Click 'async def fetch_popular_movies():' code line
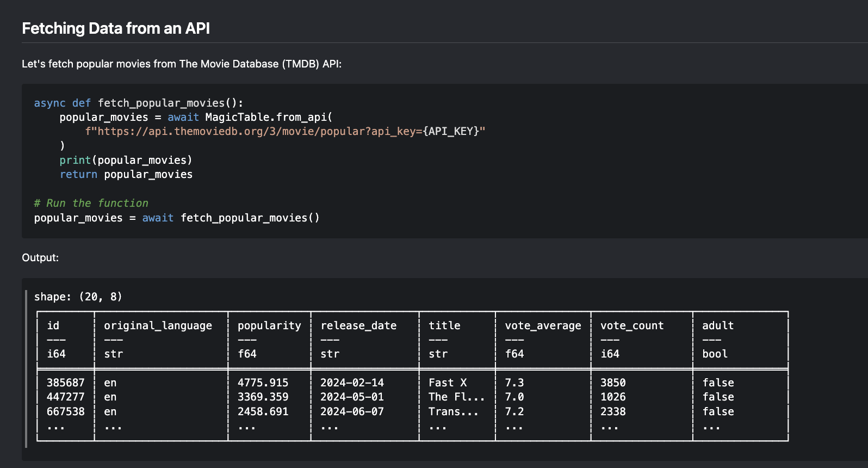The width and height of the screenshot is (868, 468). click(x=139, y=103)
